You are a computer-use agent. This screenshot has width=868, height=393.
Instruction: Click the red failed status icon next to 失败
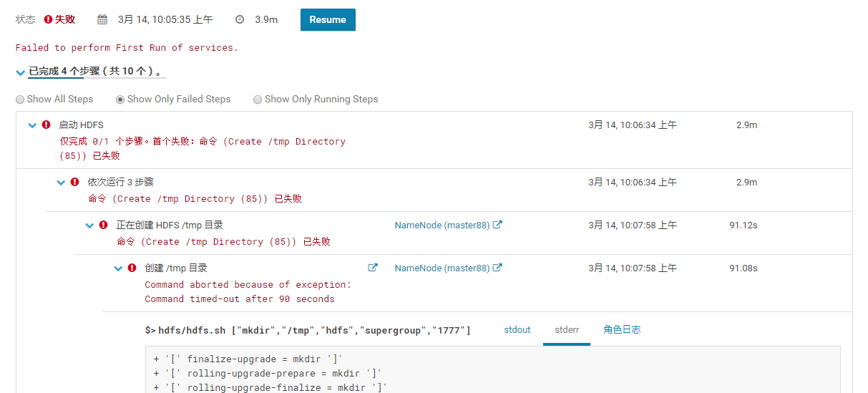pyautogui.click(x=48, y=20)
